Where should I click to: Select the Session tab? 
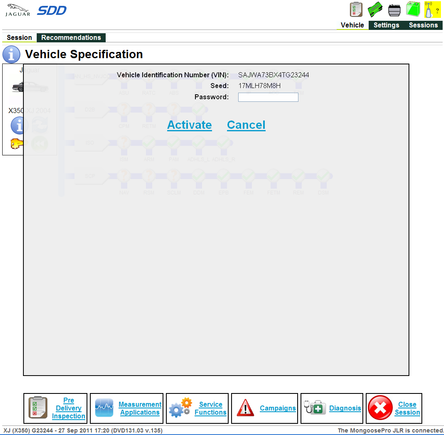(x=19, y=37)
